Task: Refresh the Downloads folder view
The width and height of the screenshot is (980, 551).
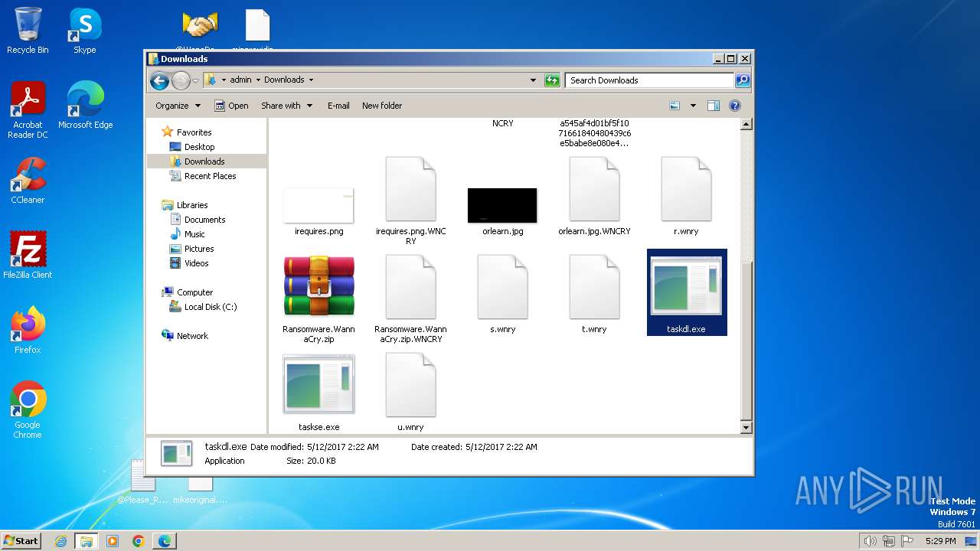Action: pyautogui.click(x=552, y=80)
